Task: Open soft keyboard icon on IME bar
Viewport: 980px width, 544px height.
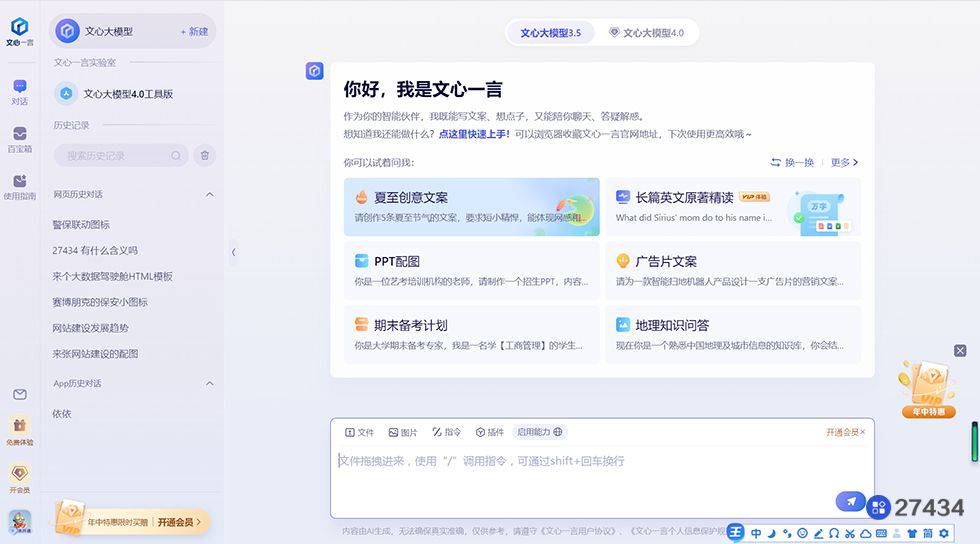Action: click(881, 533)
